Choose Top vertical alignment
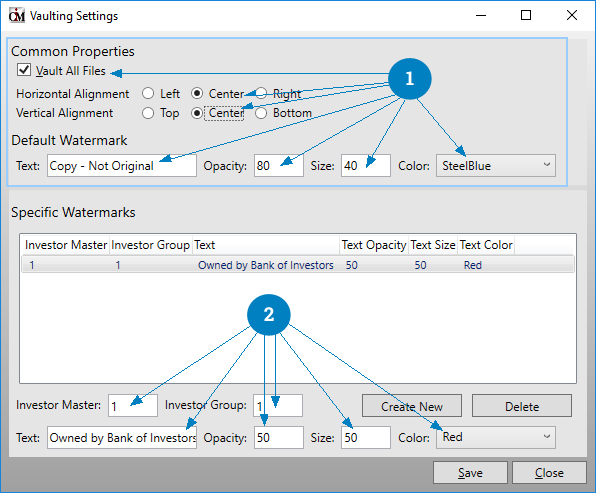The height and width of the screenshot is (493, 596). [148, 113]
